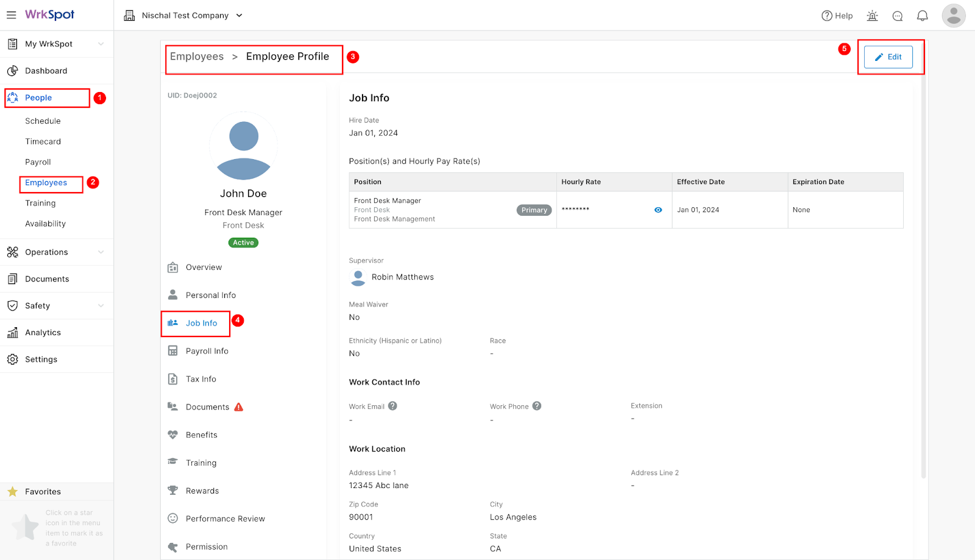Open the Analytics section from the sidebar

[43, 332]
